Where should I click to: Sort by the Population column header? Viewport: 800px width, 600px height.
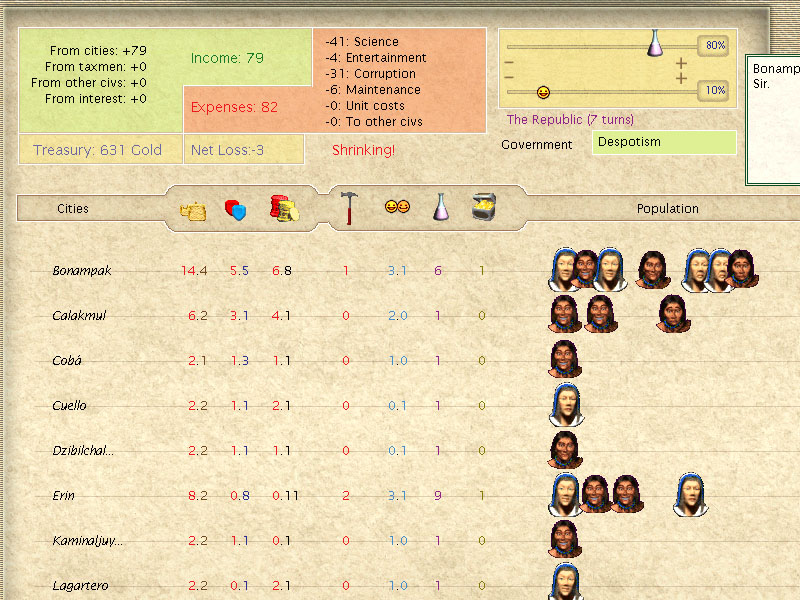click(x=667, y=209)
